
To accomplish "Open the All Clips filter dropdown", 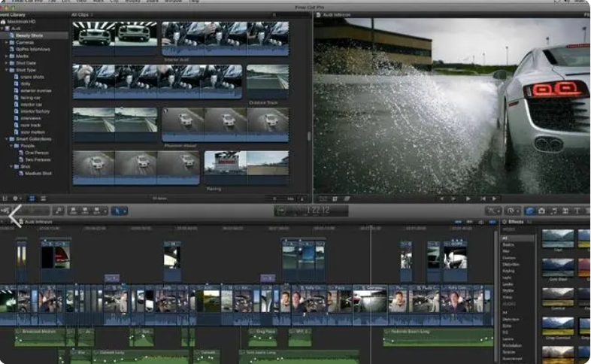I will point(82,15).
